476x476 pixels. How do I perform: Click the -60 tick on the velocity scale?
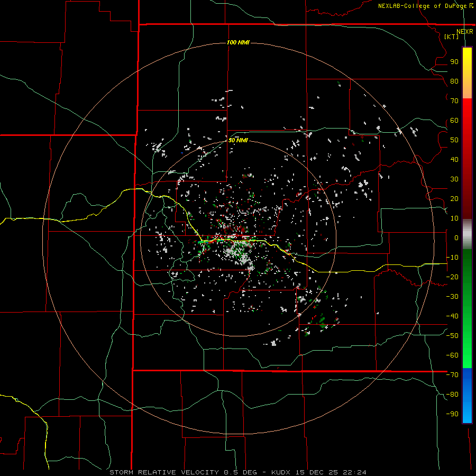point(452,355)
